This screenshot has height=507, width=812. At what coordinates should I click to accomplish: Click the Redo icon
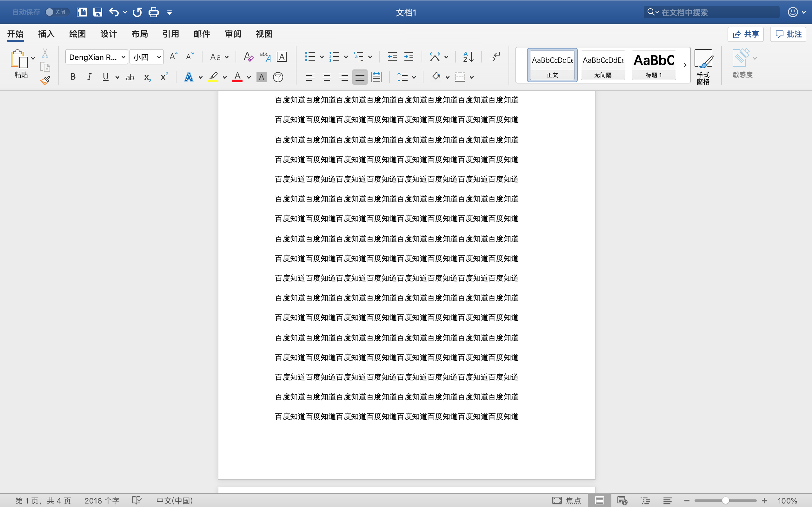(137, 12)
